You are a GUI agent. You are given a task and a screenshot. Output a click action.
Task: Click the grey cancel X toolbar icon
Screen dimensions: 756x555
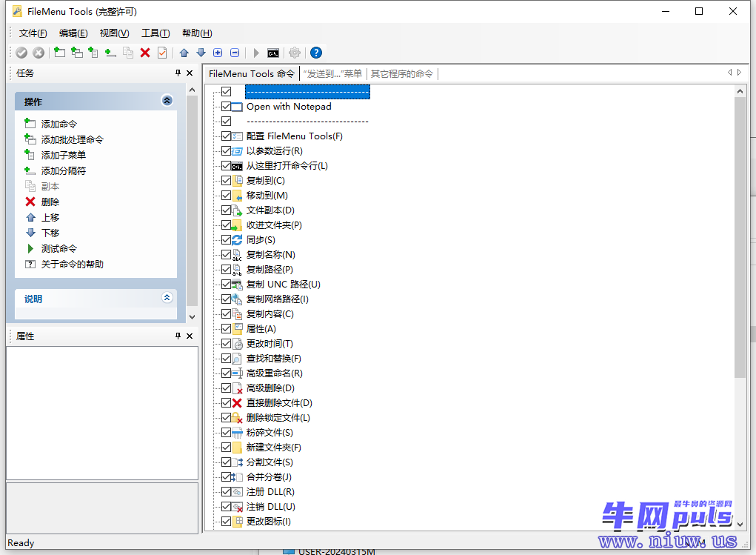point(39,53)
